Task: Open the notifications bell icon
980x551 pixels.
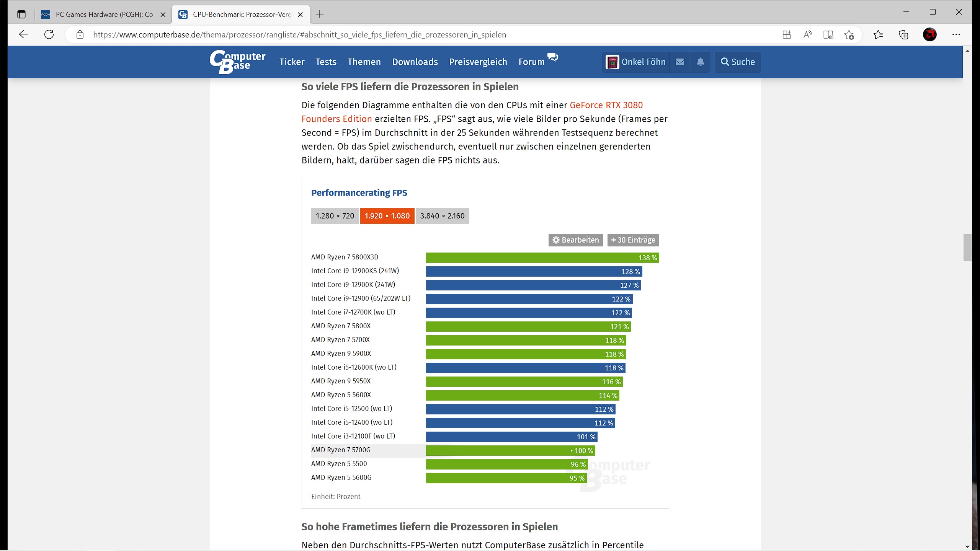Action: (x=700, y=62)
